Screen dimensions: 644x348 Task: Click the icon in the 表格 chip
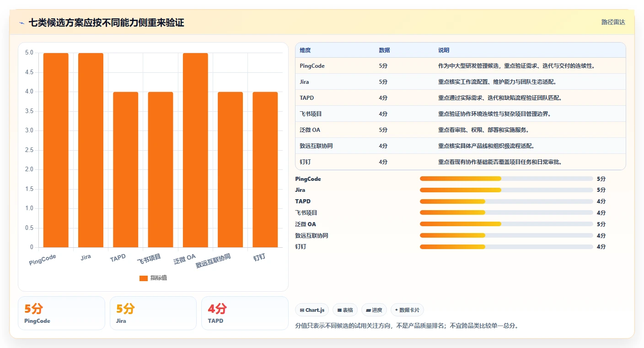coord(339,310)
